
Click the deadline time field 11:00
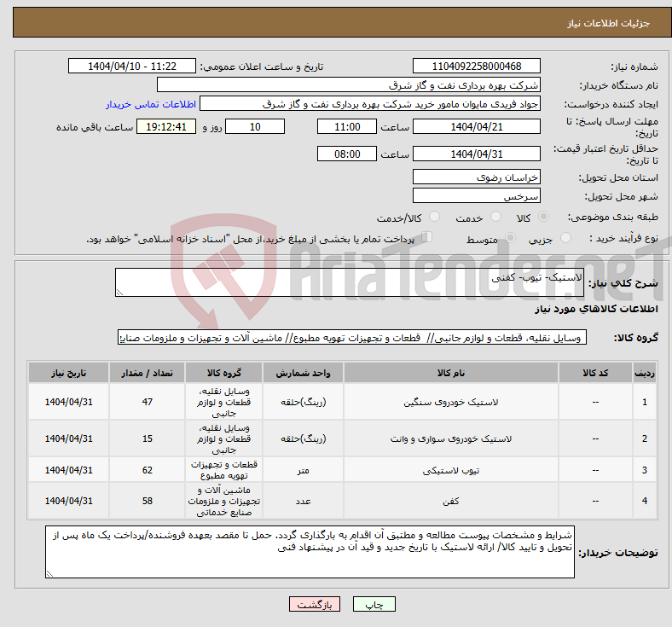(347, 127)
